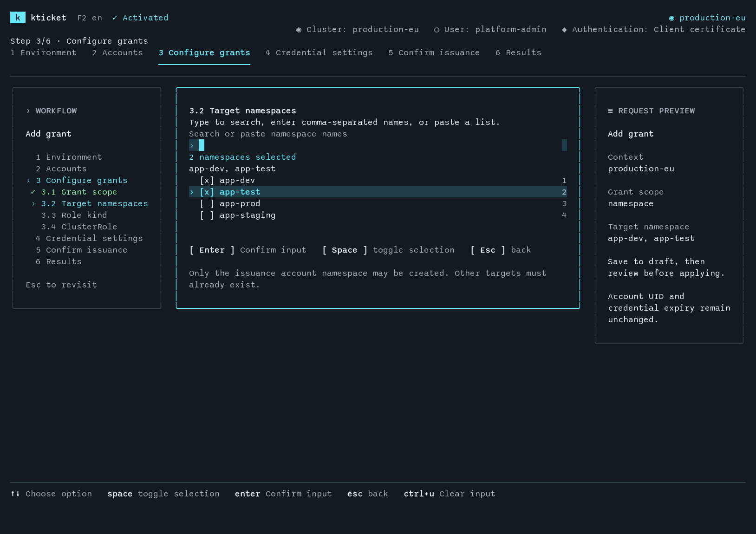
Task: Select 6 Results in workflow tree
Action: 59,261
